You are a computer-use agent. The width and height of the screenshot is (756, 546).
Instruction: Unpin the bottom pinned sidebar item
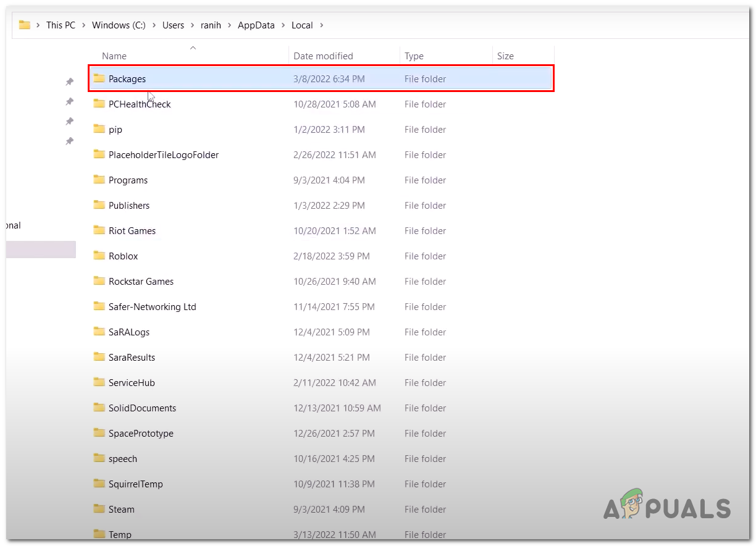69,141
